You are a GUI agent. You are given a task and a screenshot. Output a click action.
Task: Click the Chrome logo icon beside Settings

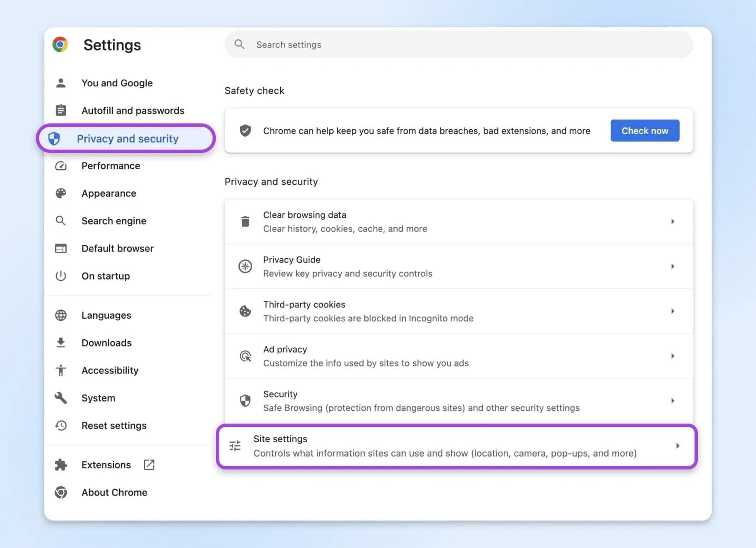(60, 45)
